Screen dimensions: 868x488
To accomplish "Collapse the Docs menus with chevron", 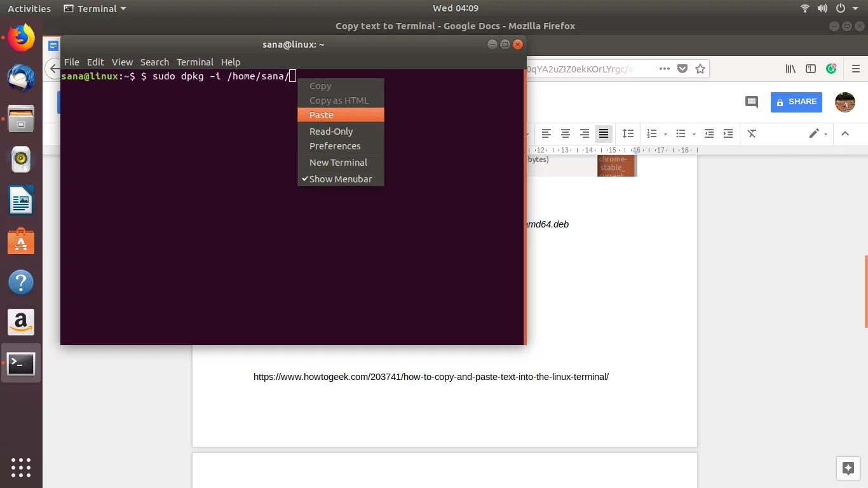I will coord(845,133).
